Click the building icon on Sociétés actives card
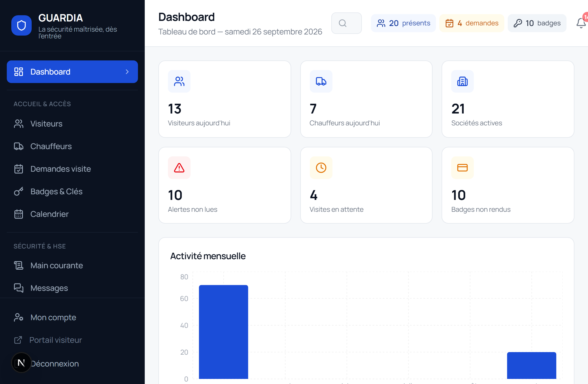 [462, 81]
